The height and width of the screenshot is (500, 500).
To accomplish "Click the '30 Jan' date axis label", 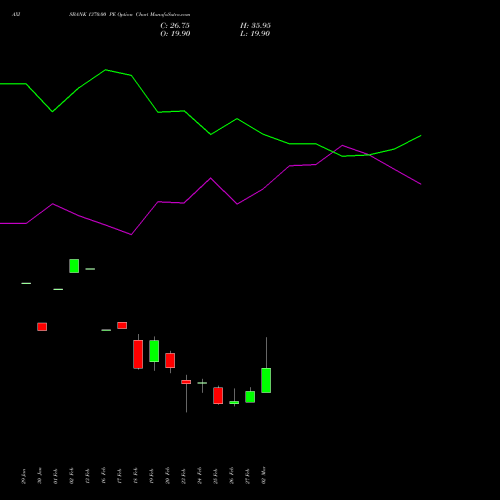I will (39, 476).
